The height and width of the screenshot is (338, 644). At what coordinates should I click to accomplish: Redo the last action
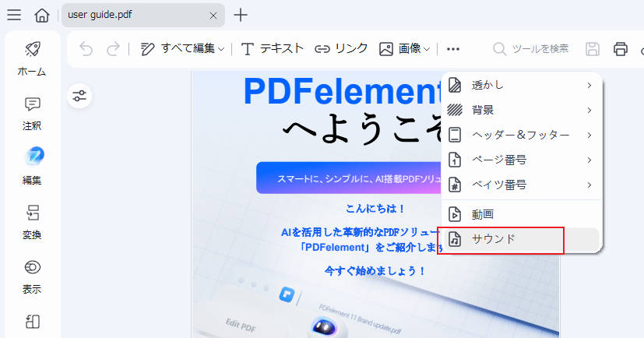click(x=113, y=49)
